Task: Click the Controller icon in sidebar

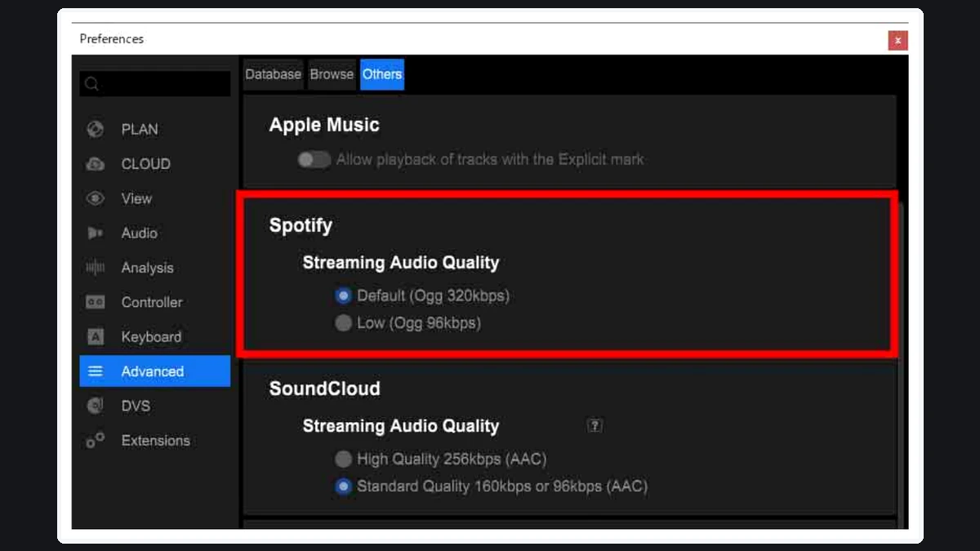Action: (x=95, y=302)
